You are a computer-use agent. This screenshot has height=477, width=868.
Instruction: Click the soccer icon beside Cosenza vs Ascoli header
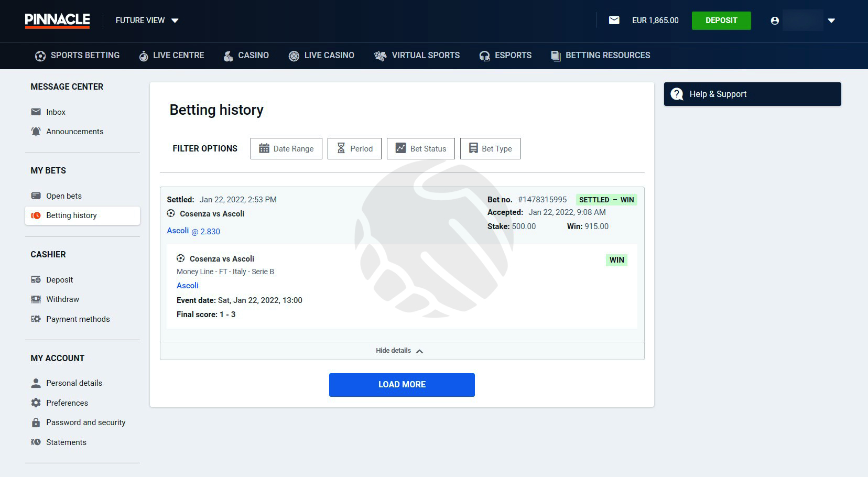[171, 213]
